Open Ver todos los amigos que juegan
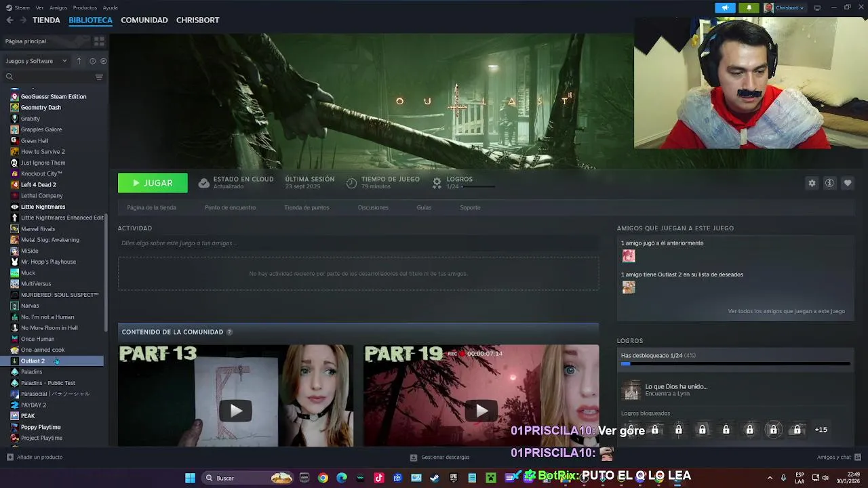The width and height of the screenshot is (868, 488). pos(786,311)
